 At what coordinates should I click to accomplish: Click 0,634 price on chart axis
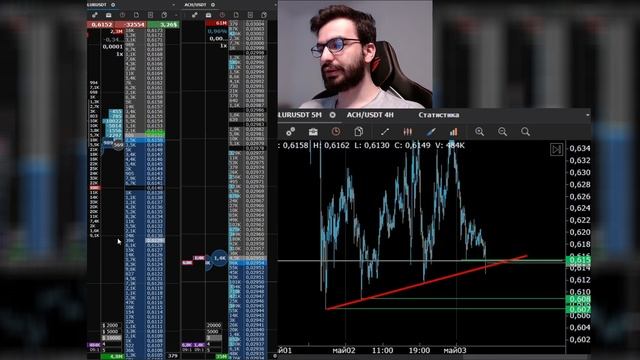tap(580, 148)
